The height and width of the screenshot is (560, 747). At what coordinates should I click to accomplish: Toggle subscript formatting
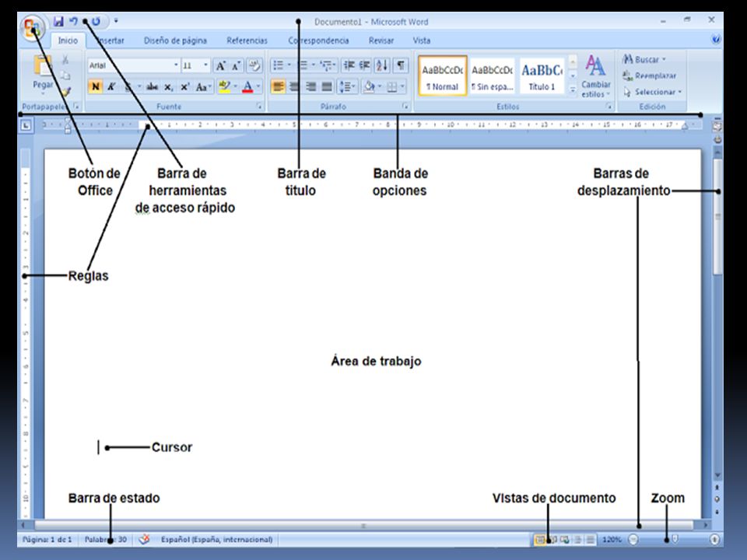[168, 87]
